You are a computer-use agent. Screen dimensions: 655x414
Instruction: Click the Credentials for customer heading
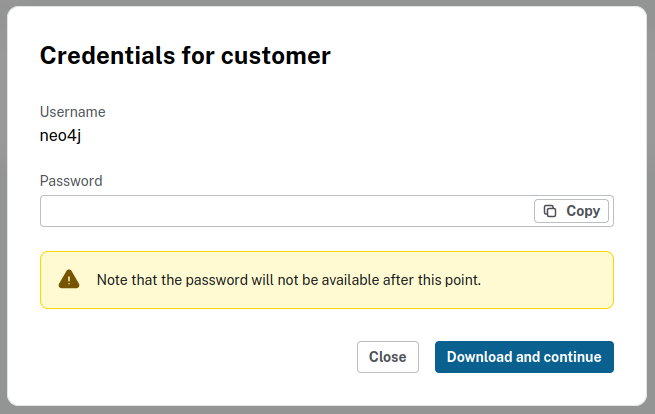click(x=185, y=56)
